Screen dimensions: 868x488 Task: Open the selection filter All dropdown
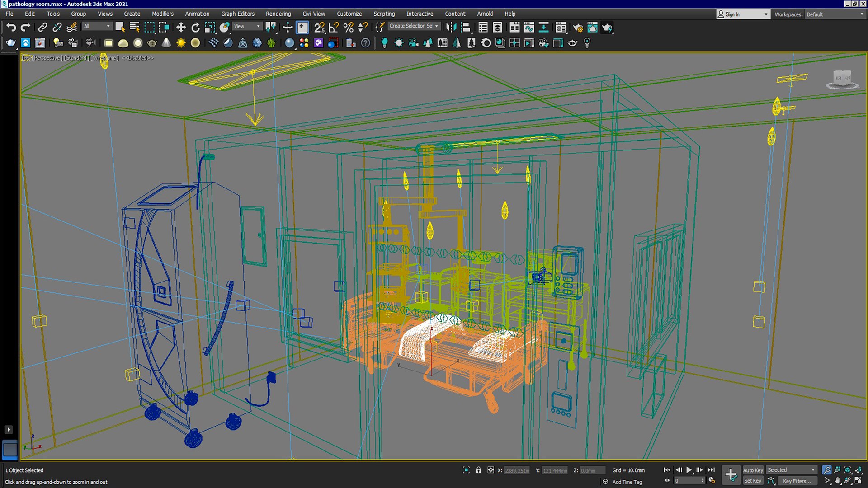point(96,26)
